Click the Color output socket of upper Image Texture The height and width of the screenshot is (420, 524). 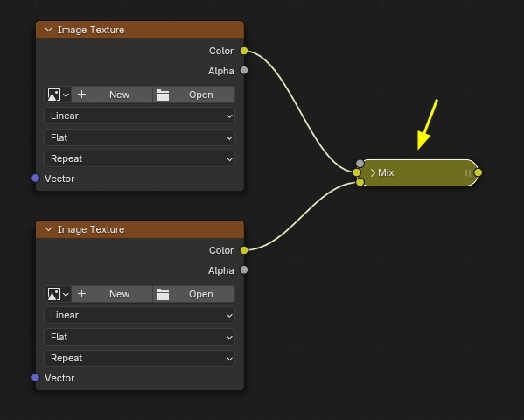pos(244,51)
